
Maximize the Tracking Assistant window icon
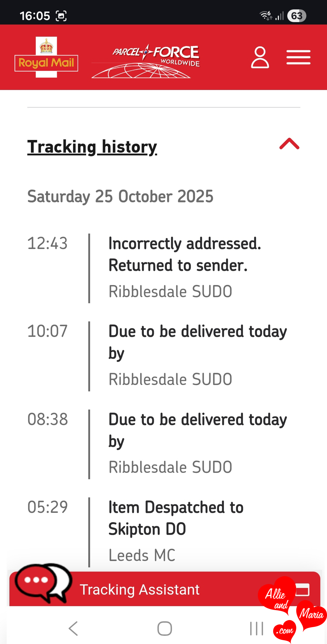click(302, 589)
